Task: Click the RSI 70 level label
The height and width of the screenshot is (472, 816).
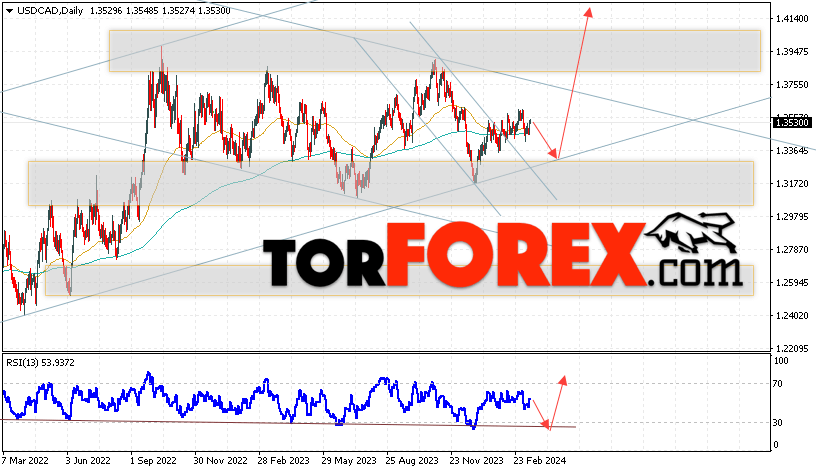Action: tap(777, 384)
